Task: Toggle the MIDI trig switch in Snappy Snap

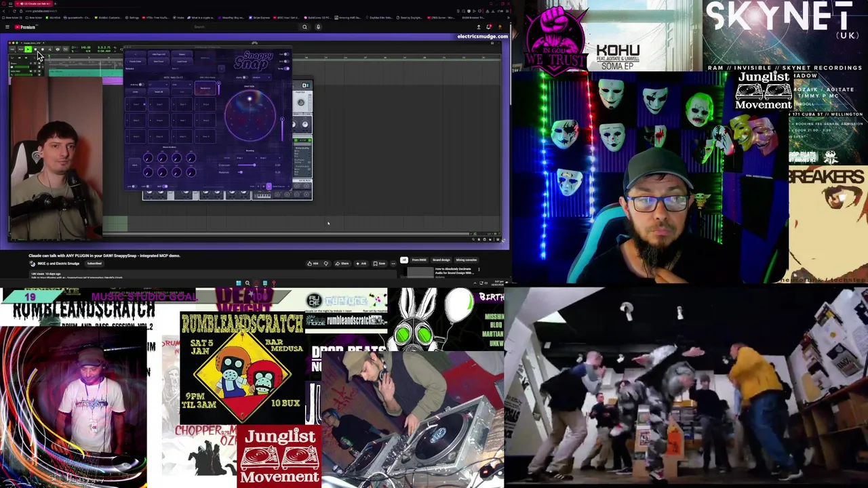Action: click(x=142, y=85)
